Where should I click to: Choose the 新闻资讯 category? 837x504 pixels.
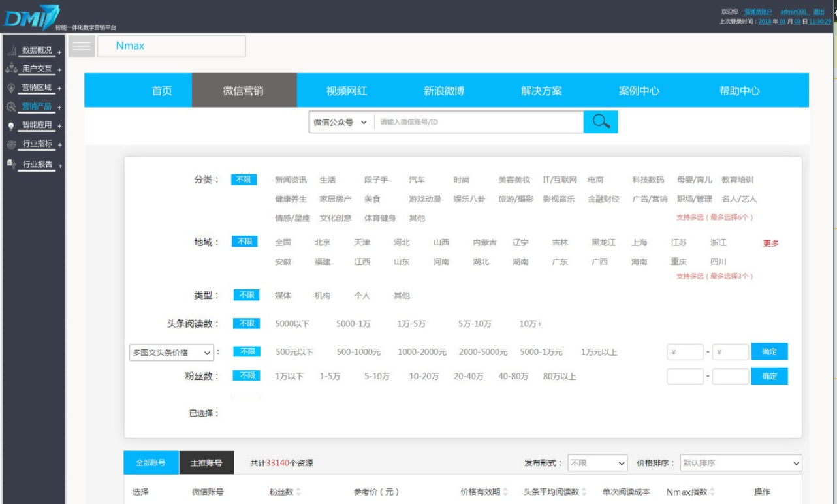pyautogui.click(x=291, y=180)
